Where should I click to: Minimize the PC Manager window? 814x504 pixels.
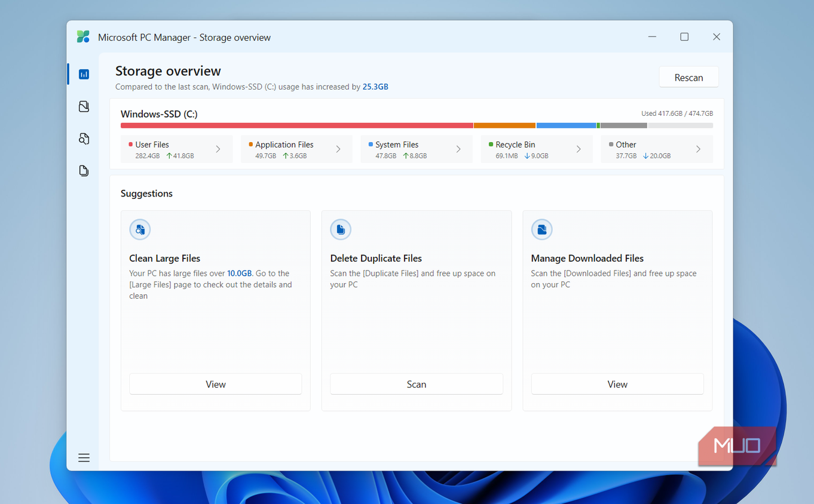[x=652, y=37]
